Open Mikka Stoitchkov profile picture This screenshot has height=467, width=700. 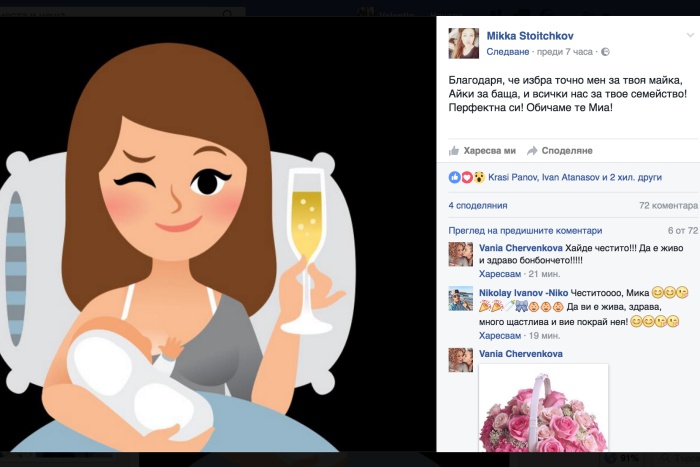pos(463,43)
